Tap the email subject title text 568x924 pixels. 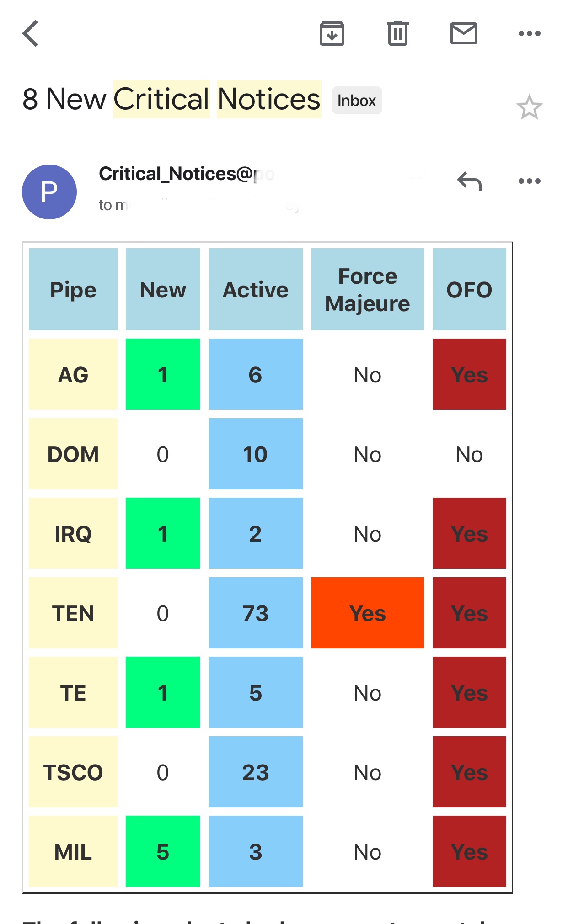tap(171, 99)
